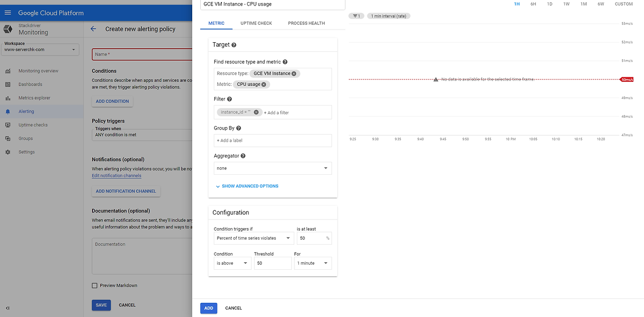Click the policy Name input field

coord(142,54)
